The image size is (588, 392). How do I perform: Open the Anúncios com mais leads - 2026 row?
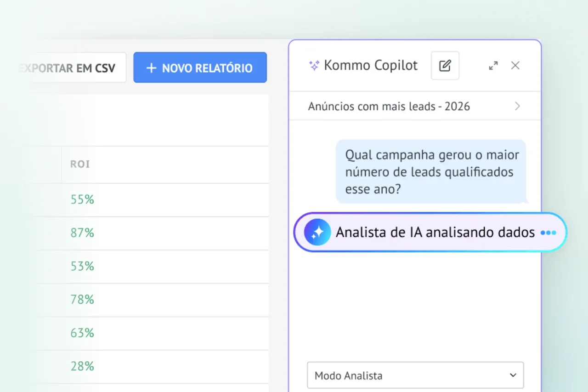coord(415,106)
